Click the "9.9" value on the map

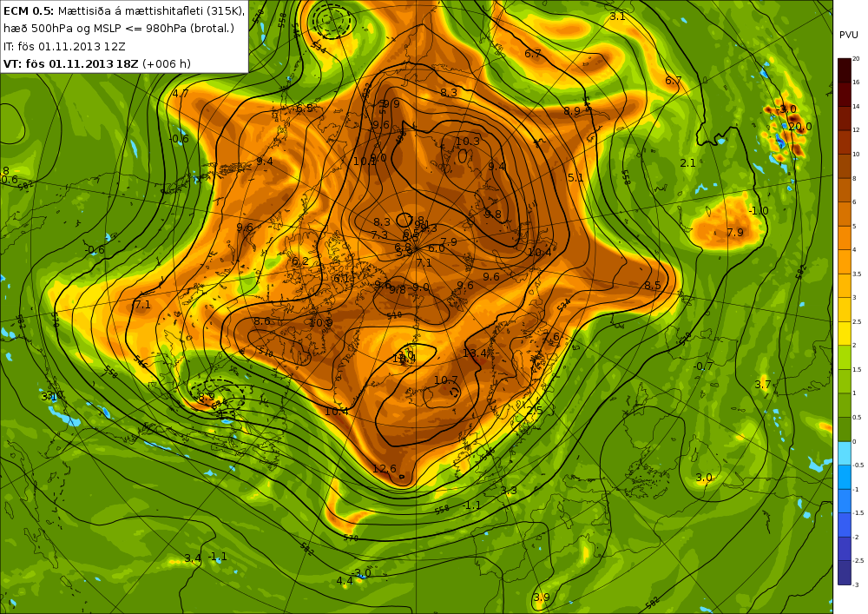[x=391, y=104]
